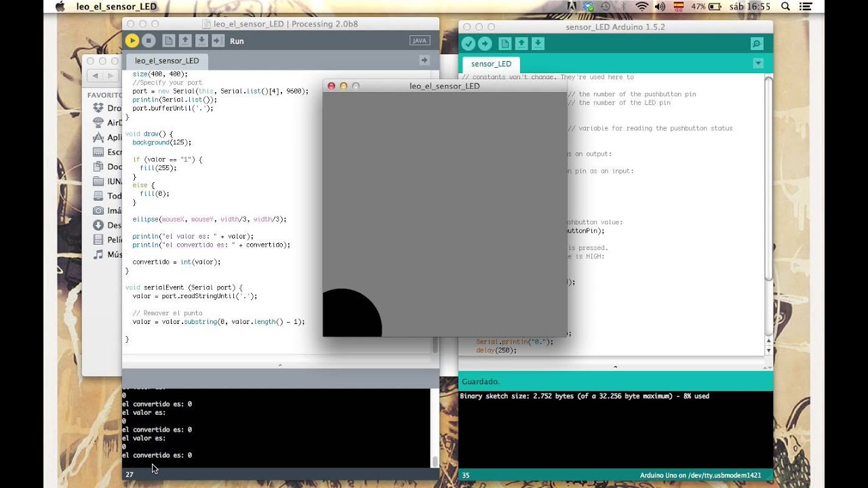Click the Wi-Fi icon in the menu bar
Image resolution: width=868 pixels, height=488 pixels.
[x=642, y=6]
